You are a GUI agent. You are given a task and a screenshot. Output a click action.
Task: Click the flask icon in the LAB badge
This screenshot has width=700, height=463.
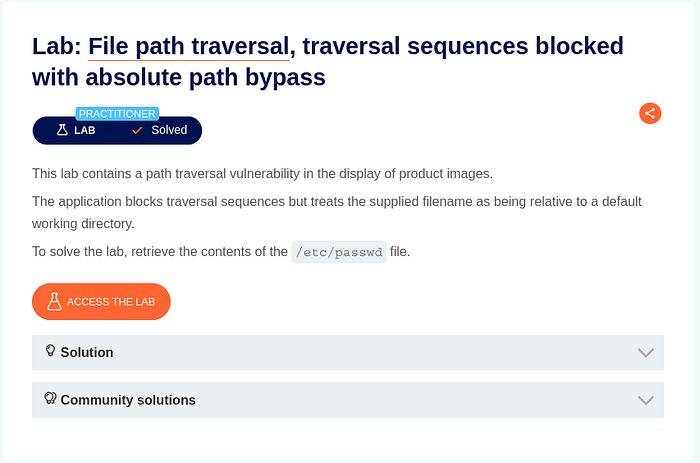(x=61, y=130)
